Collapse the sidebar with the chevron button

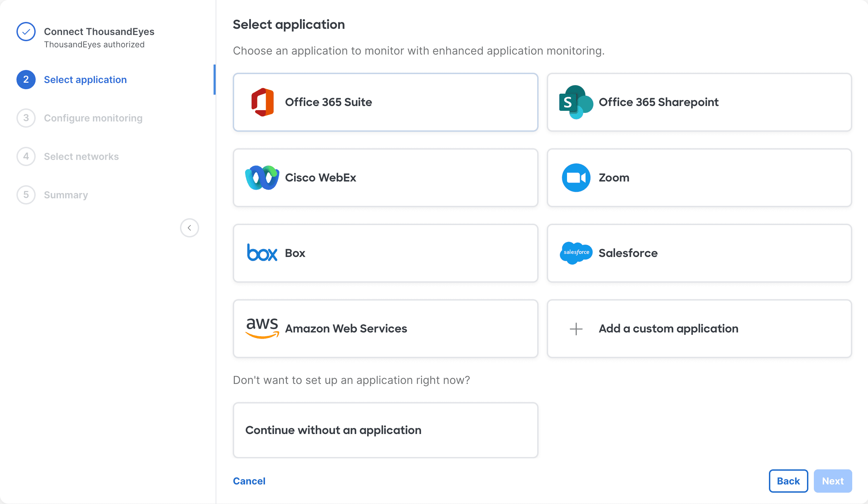190,228
